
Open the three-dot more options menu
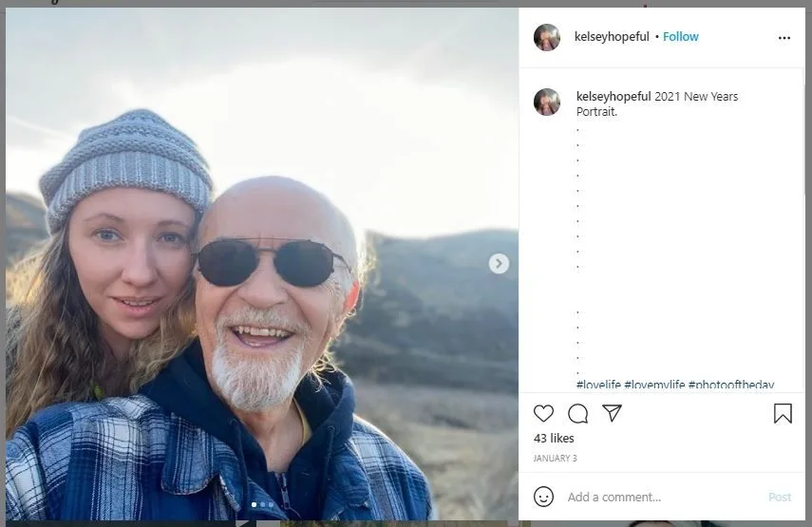coord(784,38)
